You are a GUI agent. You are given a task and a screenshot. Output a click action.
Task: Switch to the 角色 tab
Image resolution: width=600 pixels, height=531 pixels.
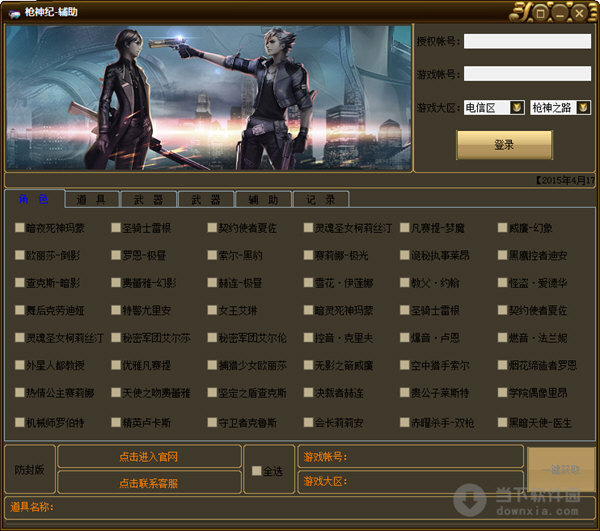tap(34, 199)
